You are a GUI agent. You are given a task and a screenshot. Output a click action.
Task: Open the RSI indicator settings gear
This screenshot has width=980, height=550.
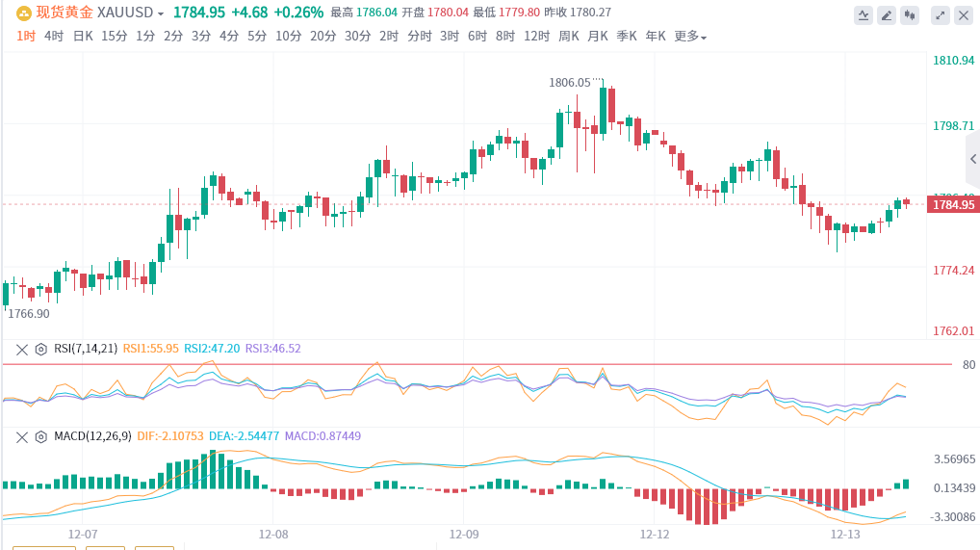coord(40,349)
